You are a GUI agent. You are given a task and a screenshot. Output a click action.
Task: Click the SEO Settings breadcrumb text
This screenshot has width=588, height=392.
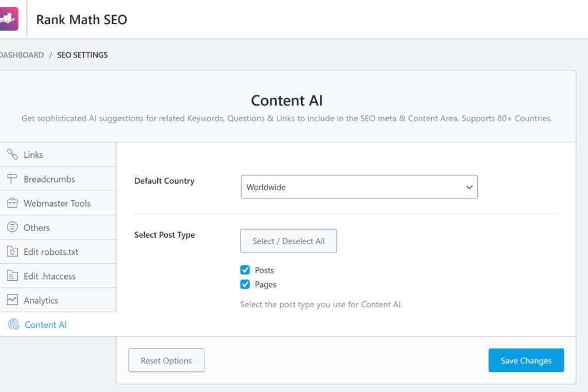(82, 55)
